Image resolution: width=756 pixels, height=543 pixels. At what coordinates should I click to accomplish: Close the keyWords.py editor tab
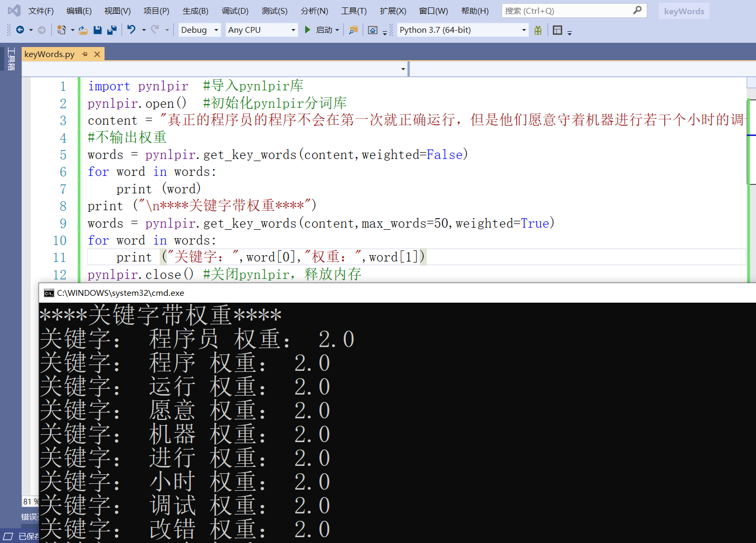97,54
